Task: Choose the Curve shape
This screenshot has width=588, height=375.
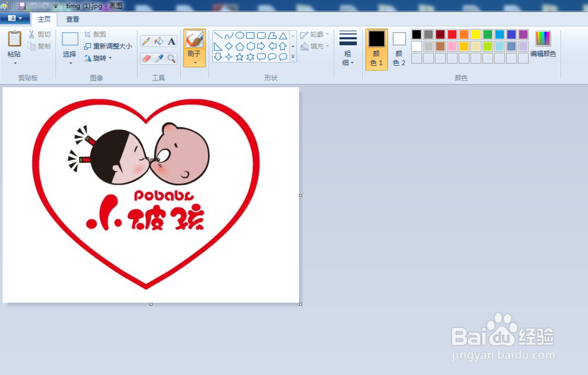Action: 229,36
